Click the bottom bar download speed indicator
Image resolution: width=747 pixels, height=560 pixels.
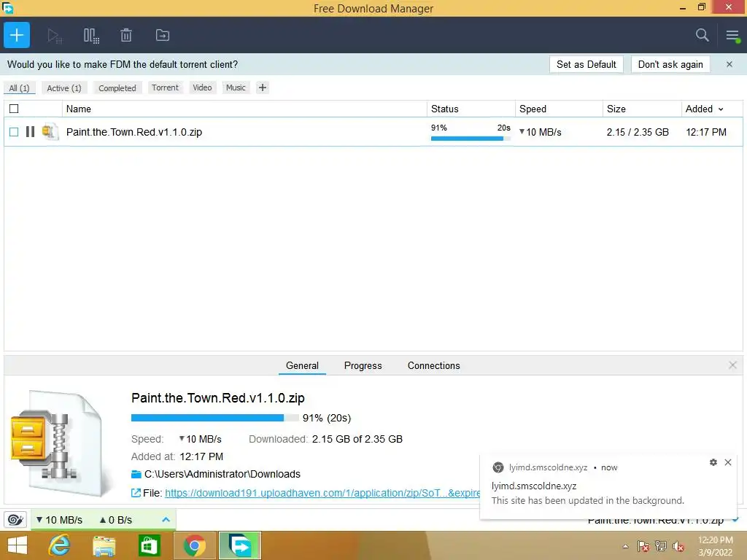point(59,520)
